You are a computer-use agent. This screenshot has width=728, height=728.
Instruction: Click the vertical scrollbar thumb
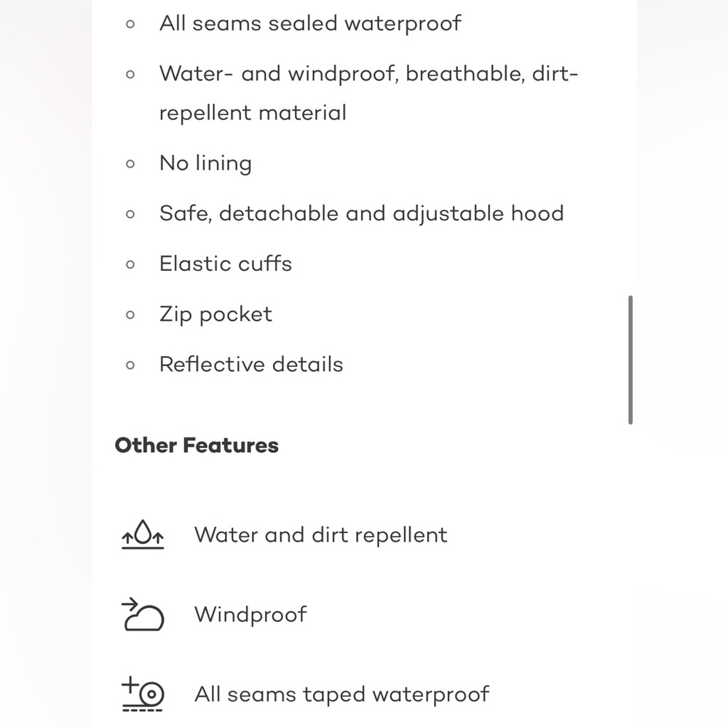point(630,360)
